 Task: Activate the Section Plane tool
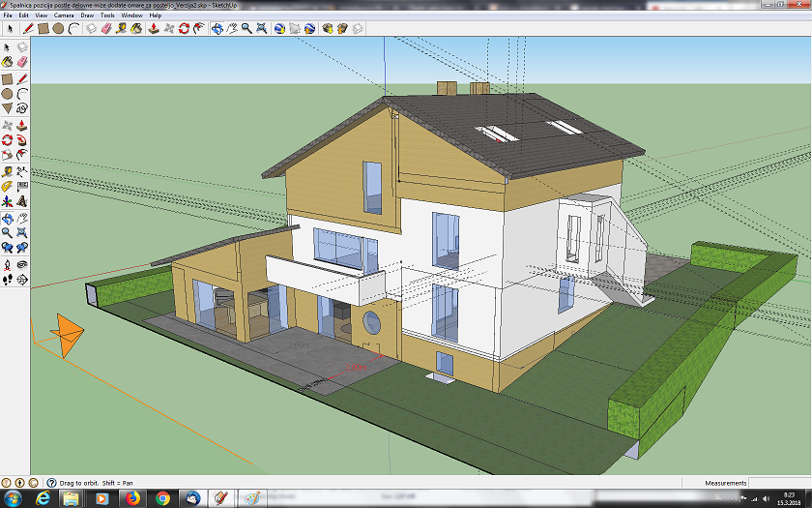click(21, 280)
